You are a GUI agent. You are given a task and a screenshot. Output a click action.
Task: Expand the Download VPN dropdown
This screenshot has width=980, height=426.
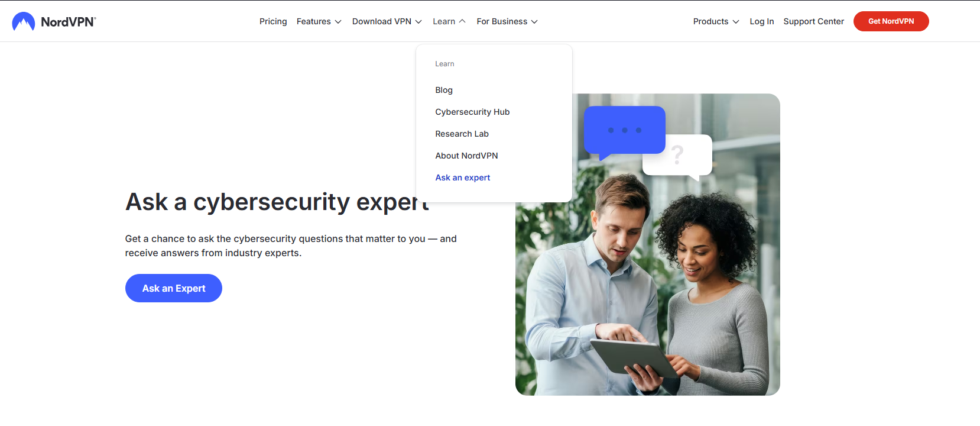(x=387, y=21)
